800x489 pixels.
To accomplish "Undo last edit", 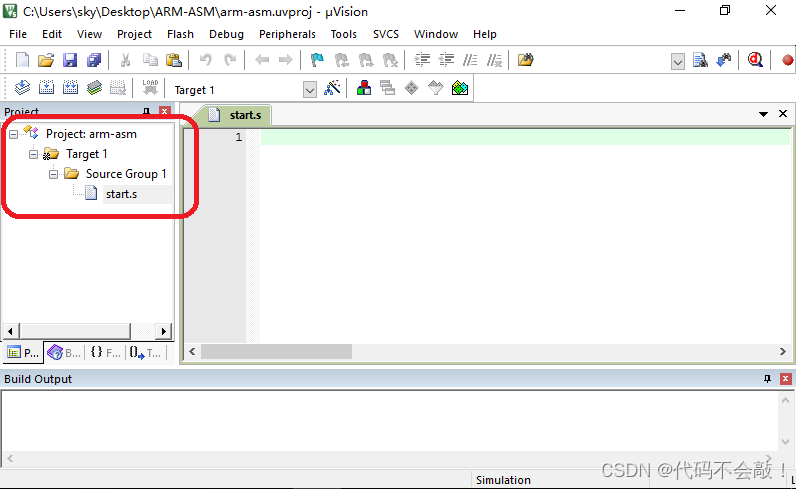I will [x=206, y=60].
